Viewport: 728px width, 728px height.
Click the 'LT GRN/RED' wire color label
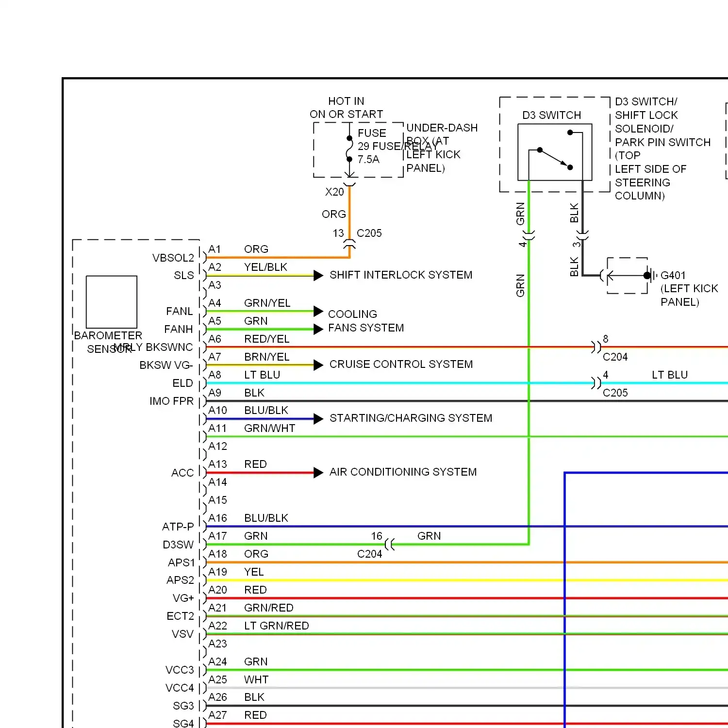(x=277, y=626)
